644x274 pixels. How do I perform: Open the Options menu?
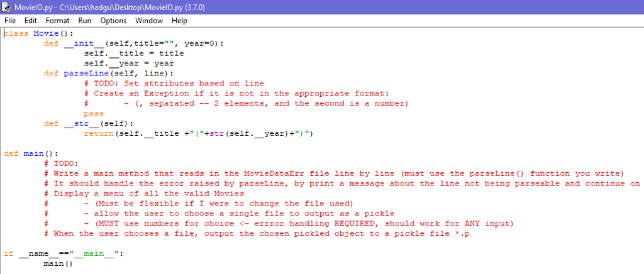tap(113, 21)
